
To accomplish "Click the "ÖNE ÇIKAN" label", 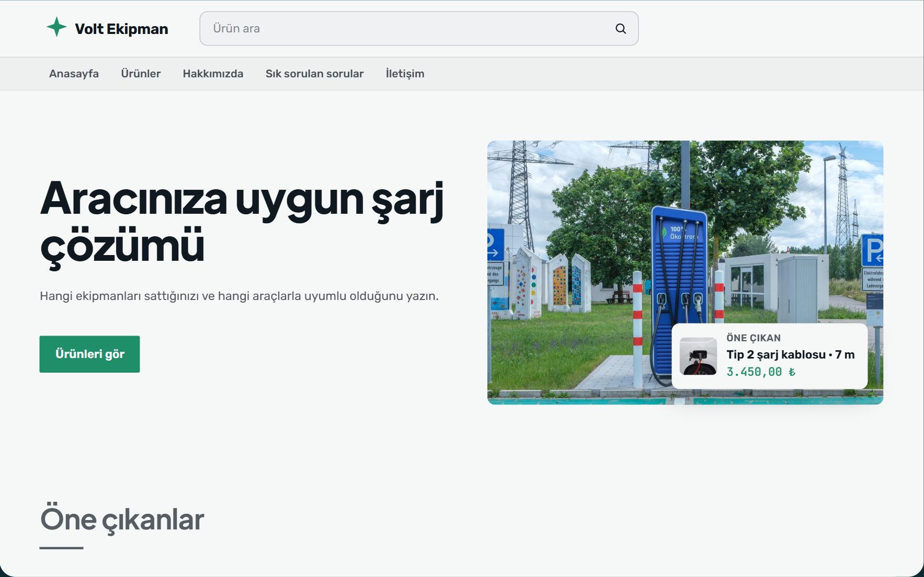I will pos(753,338).
